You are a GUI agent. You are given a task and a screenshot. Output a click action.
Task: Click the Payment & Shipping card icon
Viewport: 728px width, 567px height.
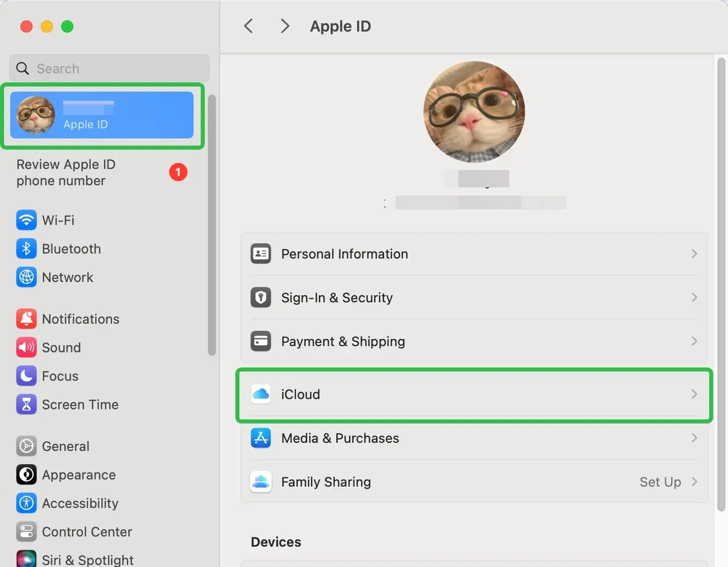tap(261, 341)
